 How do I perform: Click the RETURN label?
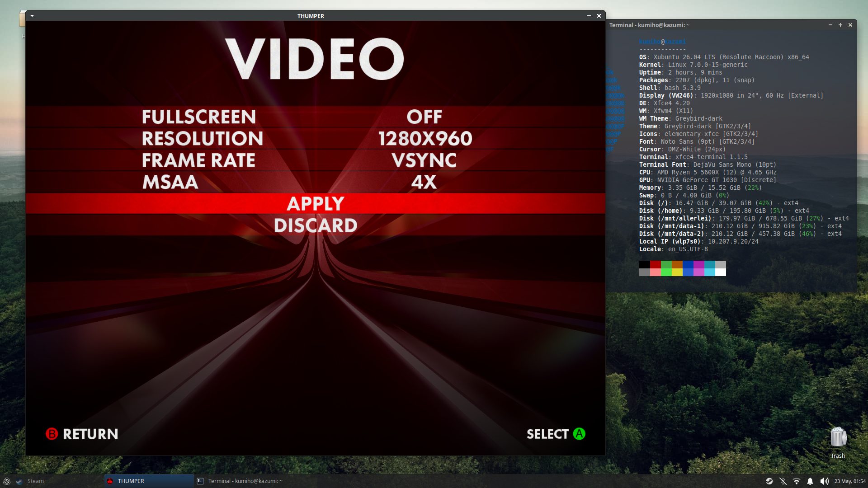point(90,434)
